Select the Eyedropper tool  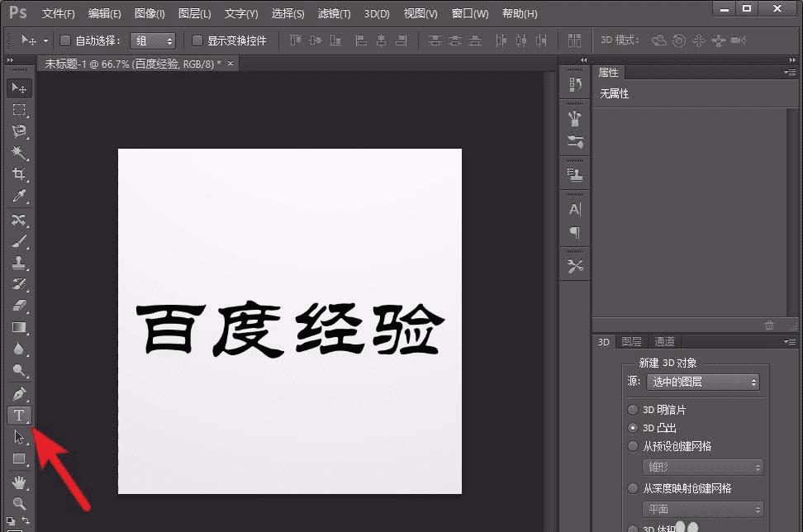19,196
